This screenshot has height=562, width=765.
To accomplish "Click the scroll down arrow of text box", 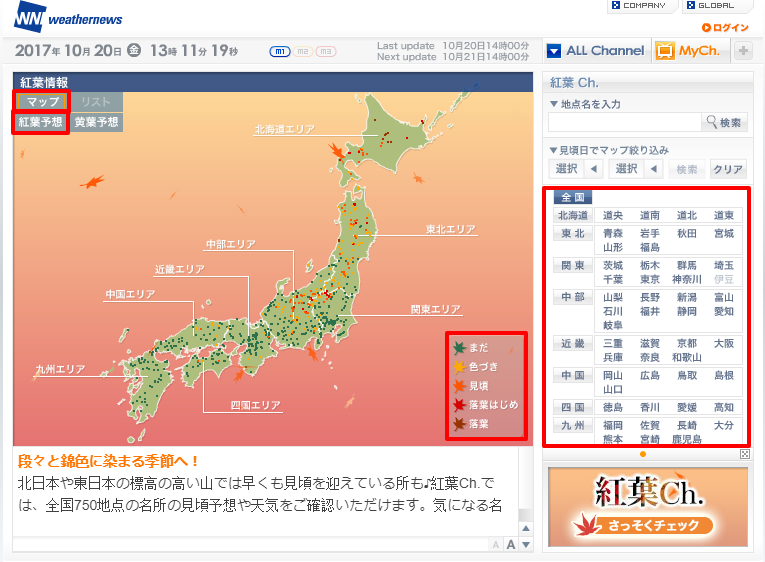I will coord(526,545).
